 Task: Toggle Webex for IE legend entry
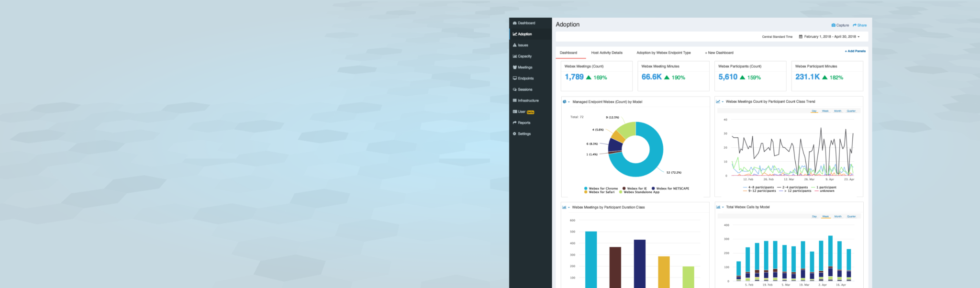635,188
